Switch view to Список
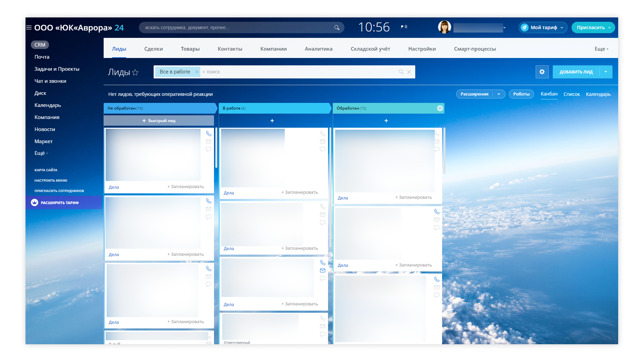This screenshot has width=644, height=362. (x=572, y=94)
